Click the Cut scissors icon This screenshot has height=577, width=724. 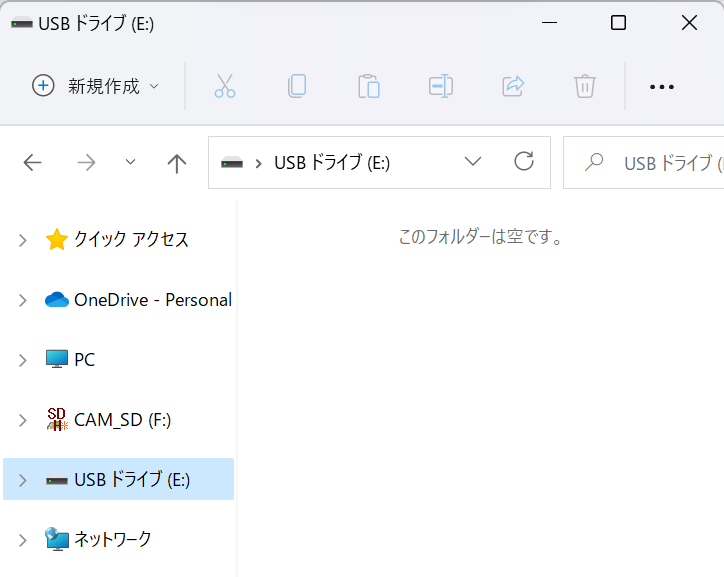(x=225, y=86)
